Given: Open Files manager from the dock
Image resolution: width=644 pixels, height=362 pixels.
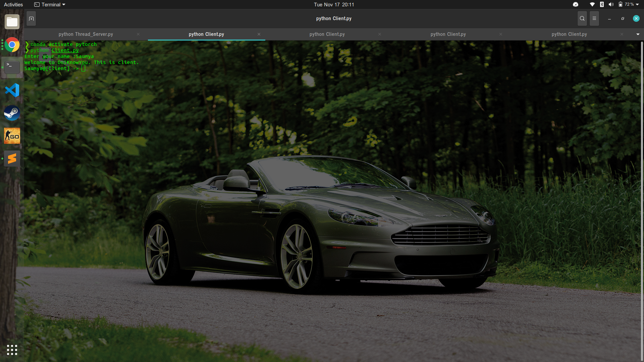Looking at the screenshot, I should (x=12, y=22).
